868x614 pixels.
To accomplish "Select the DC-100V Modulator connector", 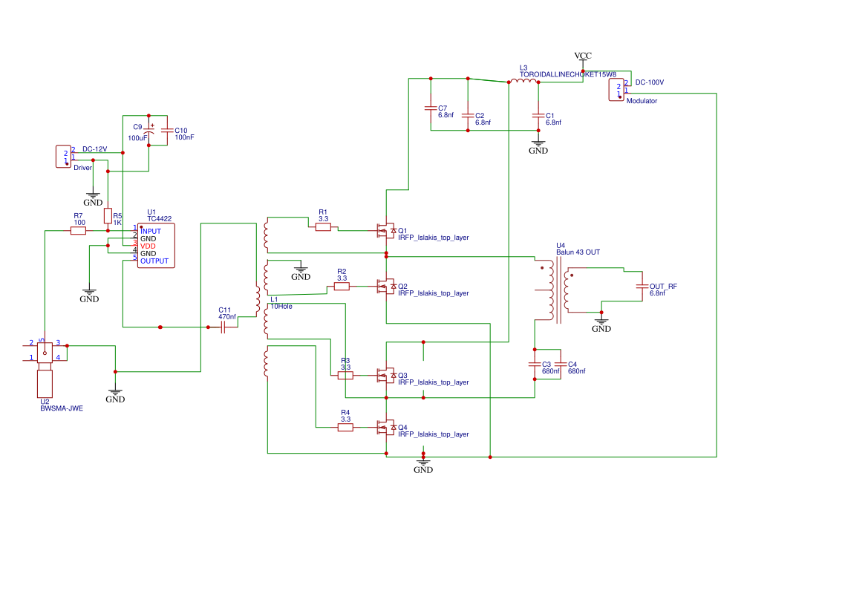I will pyautogui.click(x=616, y=90).
